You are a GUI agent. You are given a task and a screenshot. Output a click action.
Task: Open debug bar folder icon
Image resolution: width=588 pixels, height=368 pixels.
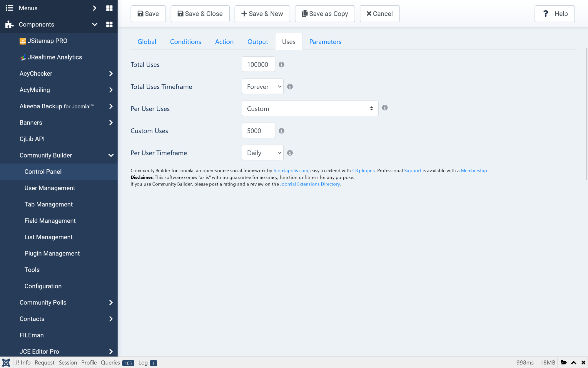[x=564, y=362]
